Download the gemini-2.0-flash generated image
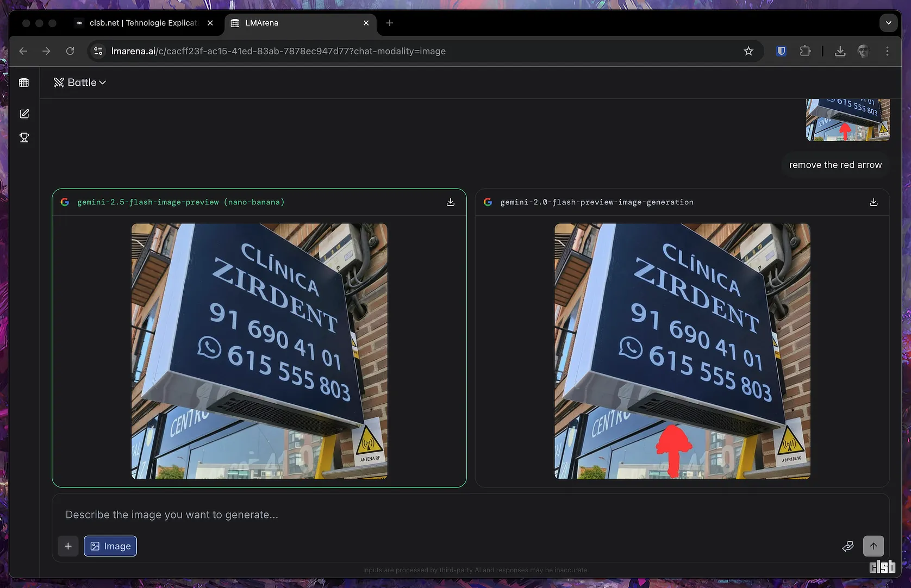 873,202
